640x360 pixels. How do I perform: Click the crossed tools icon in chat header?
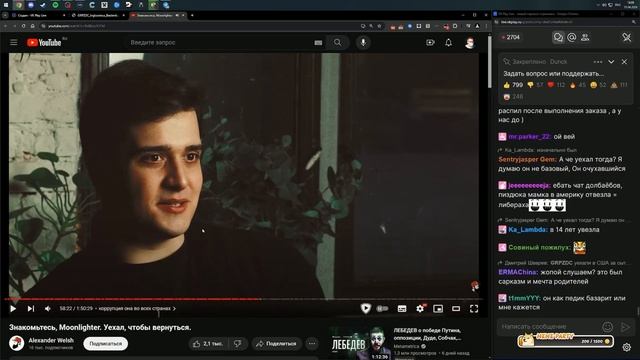point(627,37)
